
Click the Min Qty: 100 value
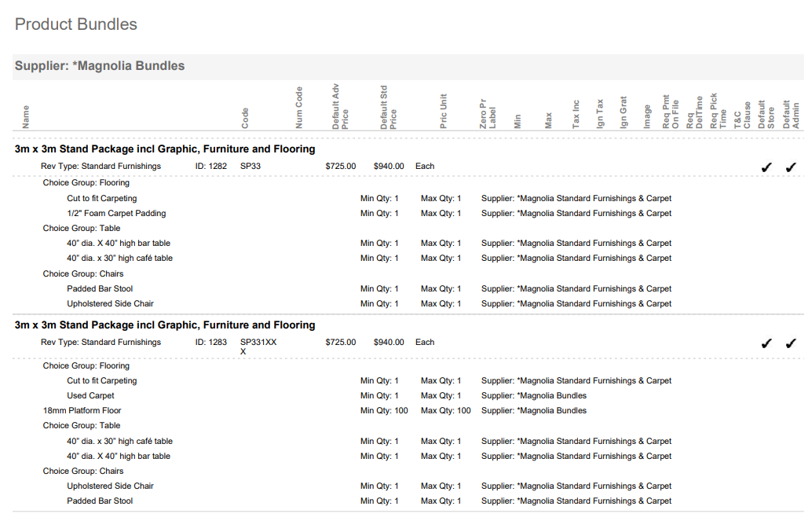[384, 411]
